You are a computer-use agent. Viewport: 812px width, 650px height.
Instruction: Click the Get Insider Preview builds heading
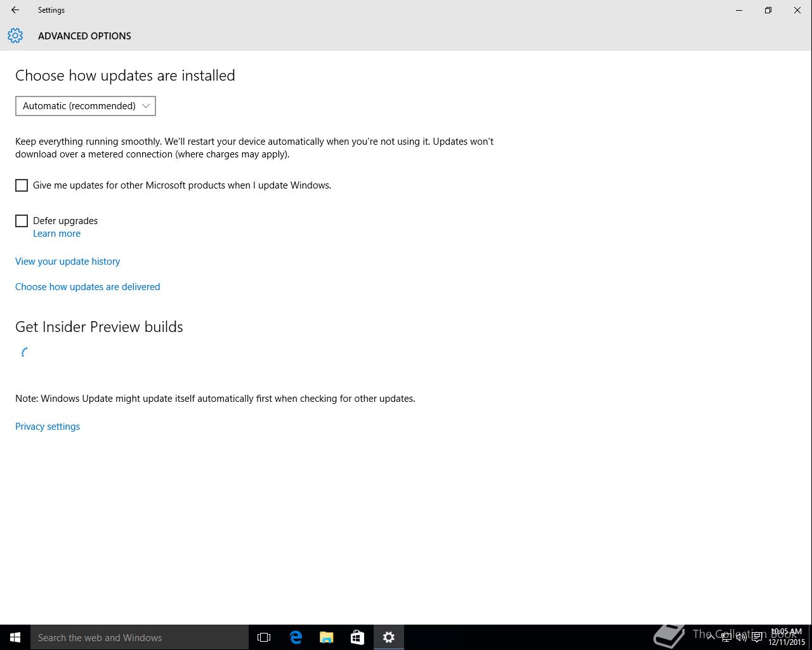click(x=99, y=327)
